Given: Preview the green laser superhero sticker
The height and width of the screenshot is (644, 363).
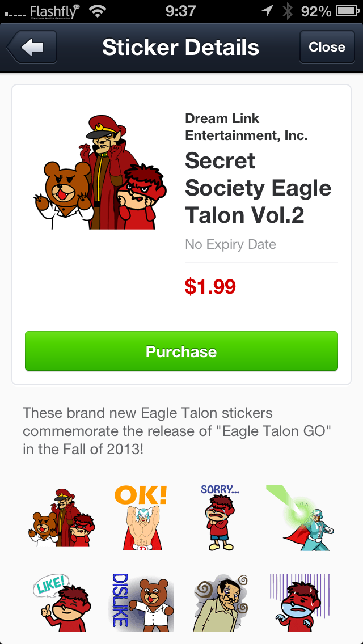Looking at the screenshot, I should click(x=300, y=518).
